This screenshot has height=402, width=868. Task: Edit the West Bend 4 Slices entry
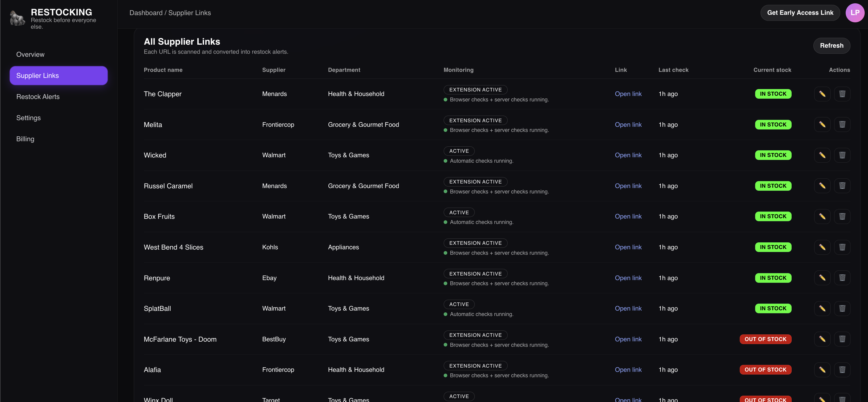(822, 247)
